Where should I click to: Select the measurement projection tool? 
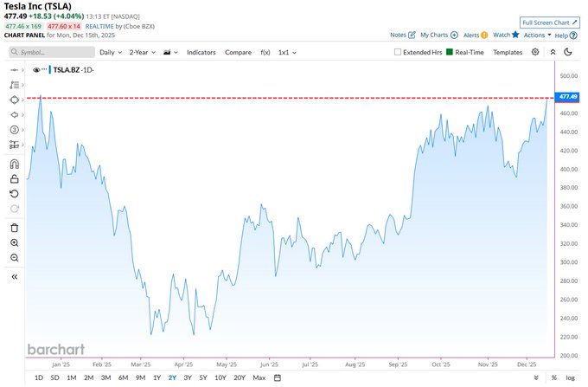click(14, 145)
